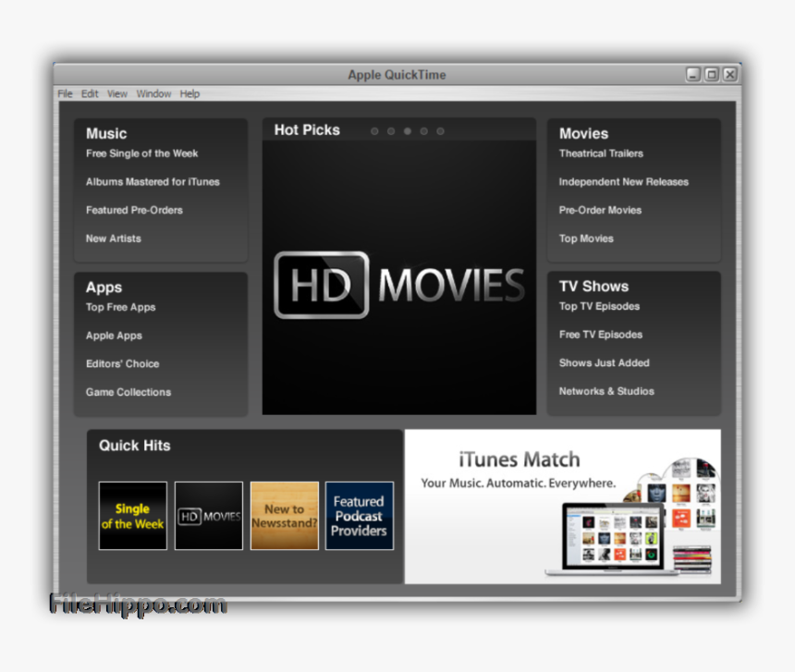
Task: Open Single of the Week tile
Action: (x=133, y=516)
